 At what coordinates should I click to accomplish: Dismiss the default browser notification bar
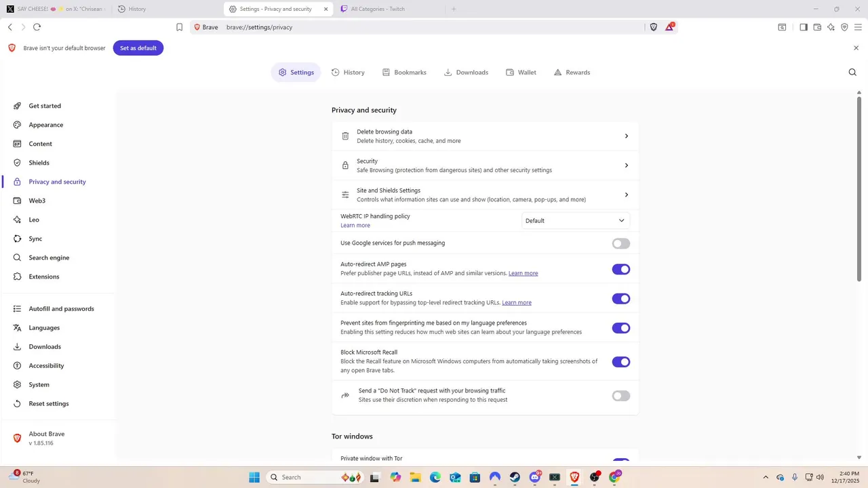tap(856, 48)
